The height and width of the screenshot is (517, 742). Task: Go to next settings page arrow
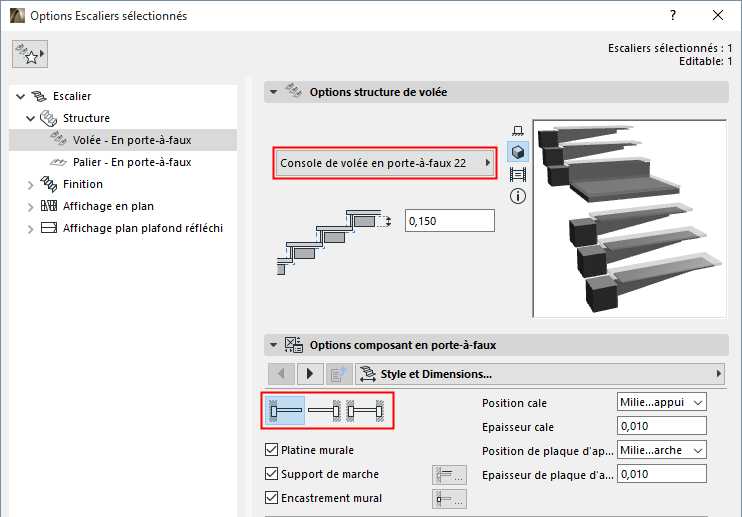(x=309, y=374)
